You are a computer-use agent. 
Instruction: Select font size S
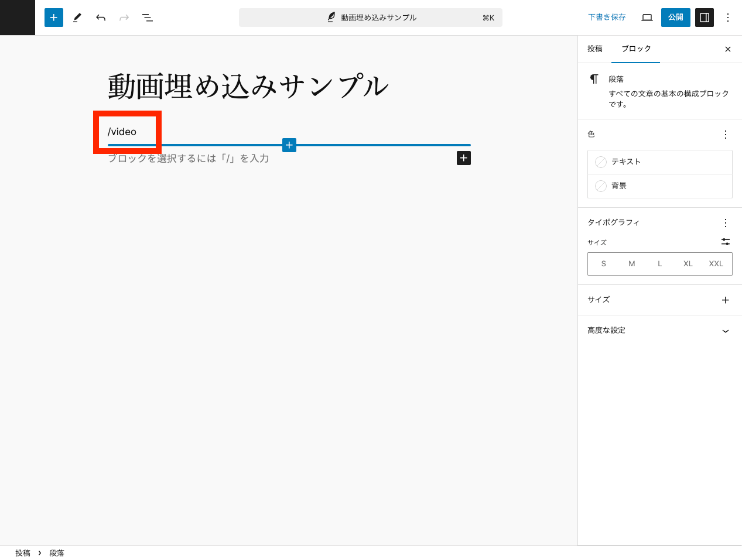(604, 264)
